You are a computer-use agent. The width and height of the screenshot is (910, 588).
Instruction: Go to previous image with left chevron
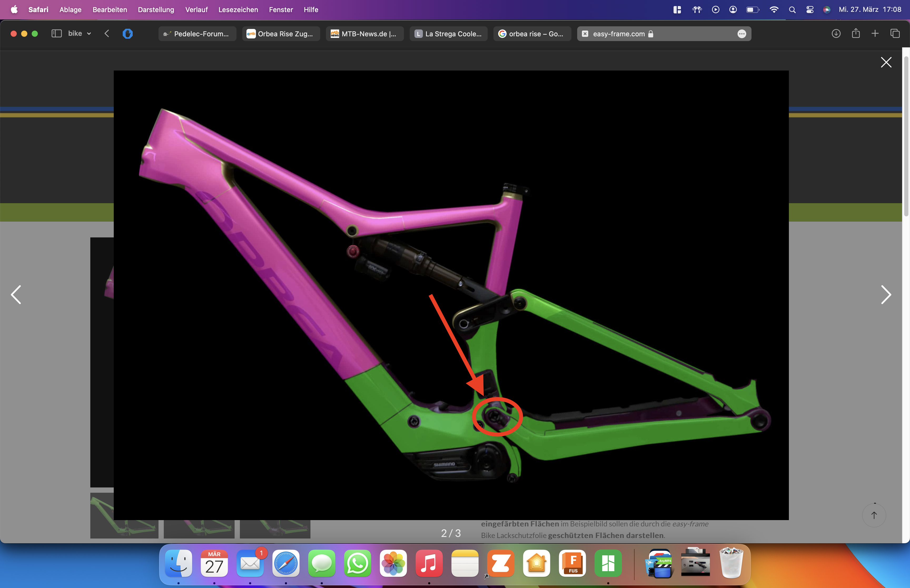[16, 294]
